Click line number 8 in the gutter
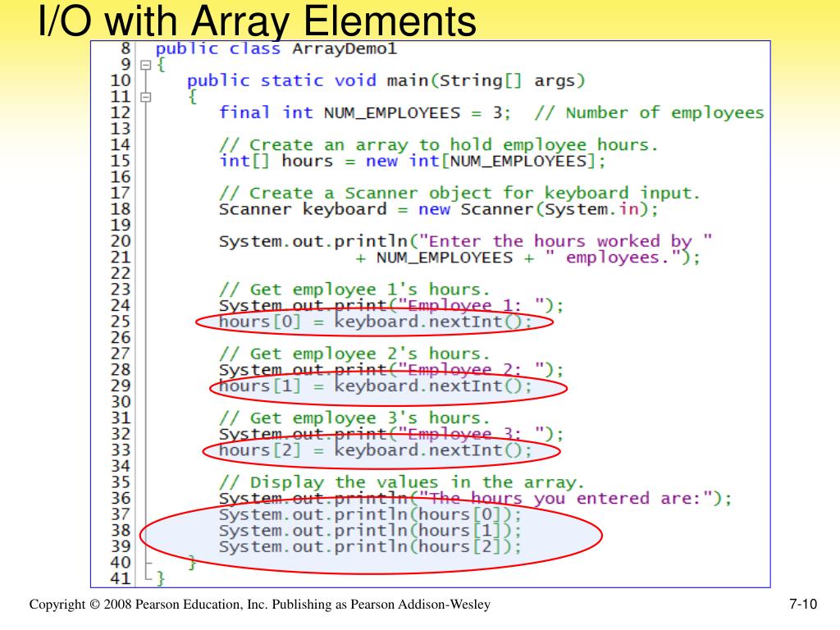This screenshot has width=840, height=630. (x=126, y=48)
